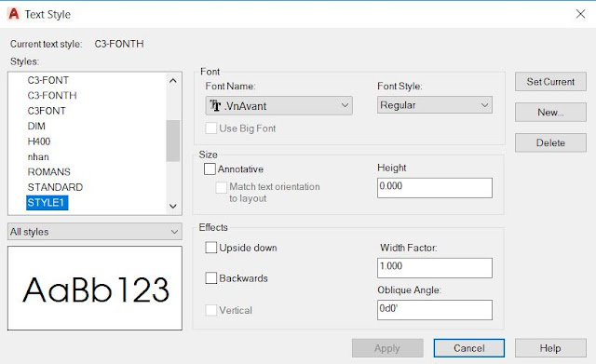
Task: Select highlighted STYLE1 style
Action: [x=47, y=203]
